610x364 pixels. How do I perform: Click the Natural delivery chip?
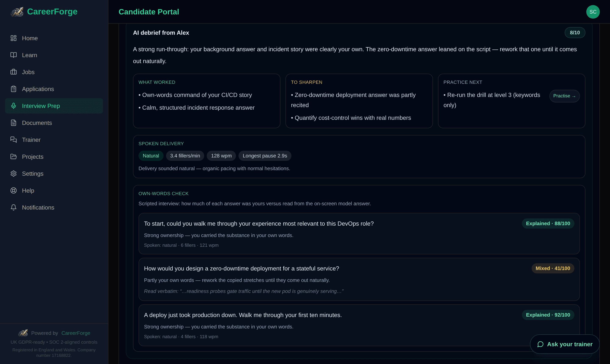[x=151, y=156]
